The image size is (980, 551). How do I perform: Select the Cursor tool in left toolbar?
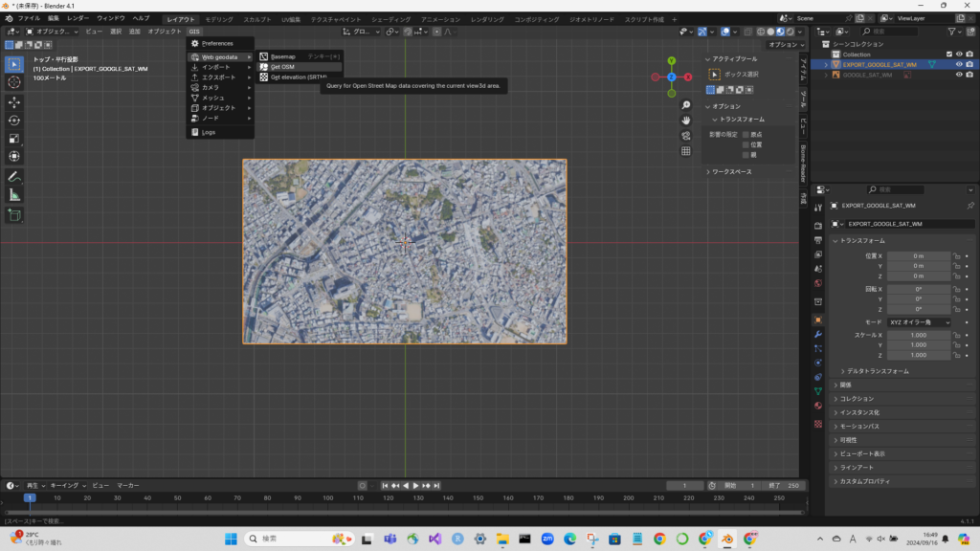(x=14, y=82)
